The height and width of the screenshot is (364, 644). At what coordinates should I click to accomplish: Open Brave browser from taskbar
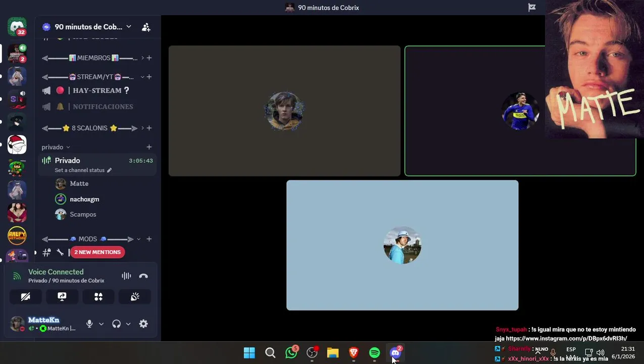pos(354,353)
